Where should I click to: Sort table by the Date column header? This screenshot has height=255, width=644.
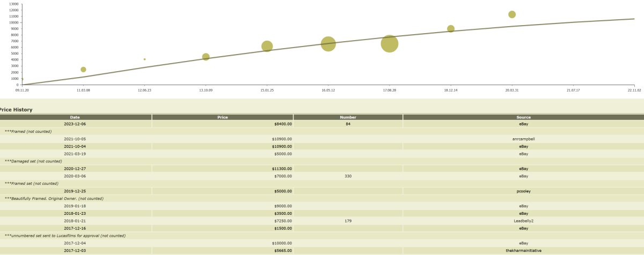coord(75,117)
